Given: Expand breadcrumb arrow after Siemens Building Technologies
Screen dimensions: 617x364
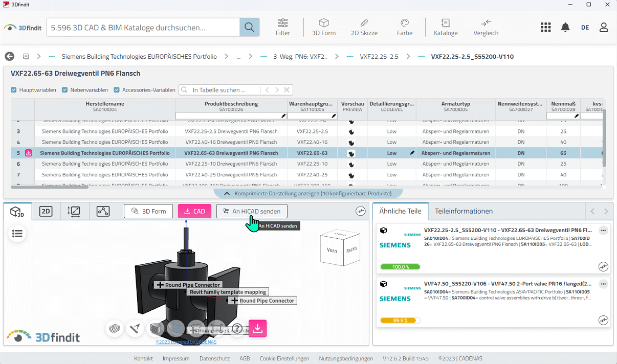Looking at the screenshot, I should click(x=227, y=56).
